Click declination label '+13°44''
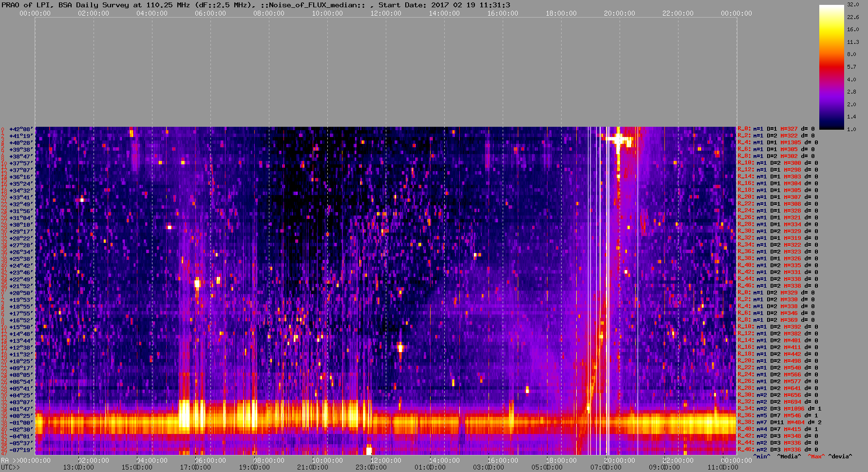The image size is (868, 472). tap(21, 341)
